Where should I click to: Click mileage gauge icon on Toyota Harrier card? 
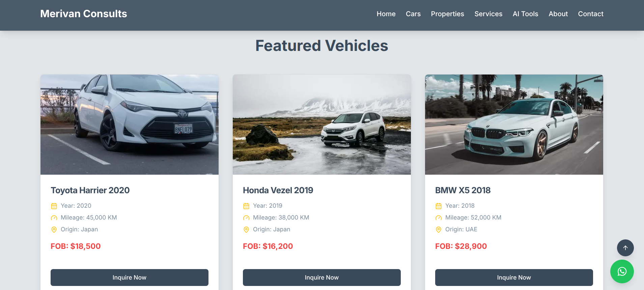[x=54, y=218]
